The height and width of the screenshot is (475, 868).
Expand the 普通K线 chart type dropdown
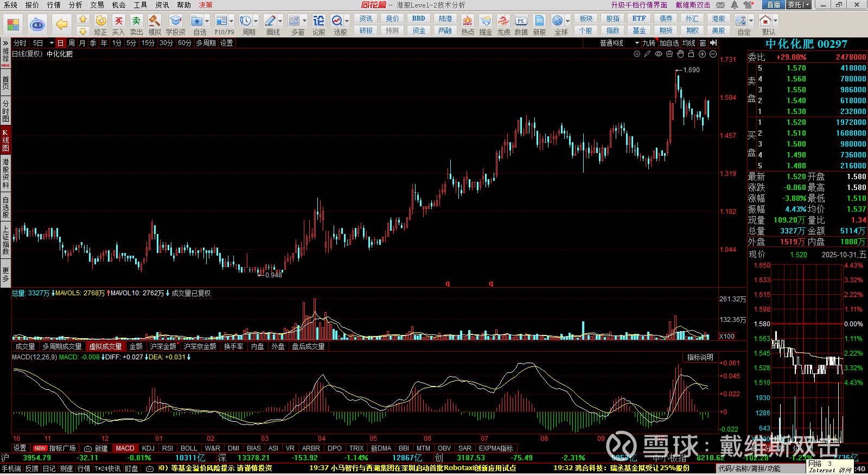(x=637, y=43)
